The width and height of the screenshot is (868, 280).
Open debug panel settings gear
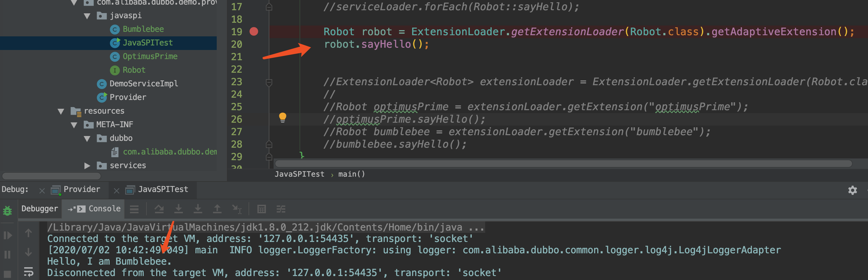pos(853,190)
